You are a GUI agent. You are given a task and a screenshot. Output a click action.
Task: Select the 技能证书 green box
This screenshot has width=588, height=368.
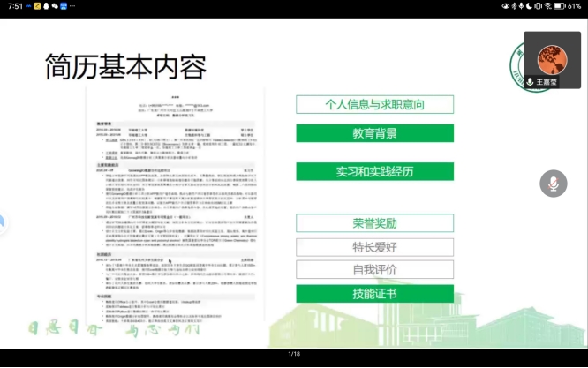click(x=374, y=293)
